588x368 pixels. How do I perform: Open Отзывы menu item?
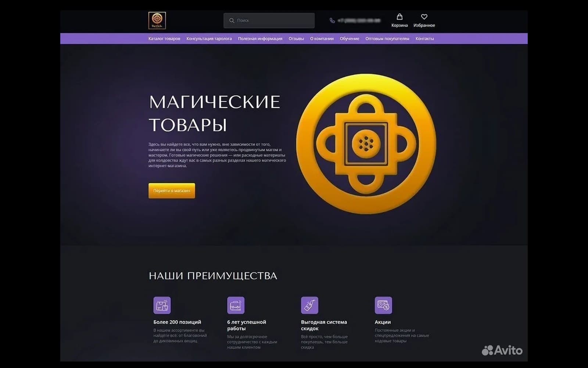296,39
